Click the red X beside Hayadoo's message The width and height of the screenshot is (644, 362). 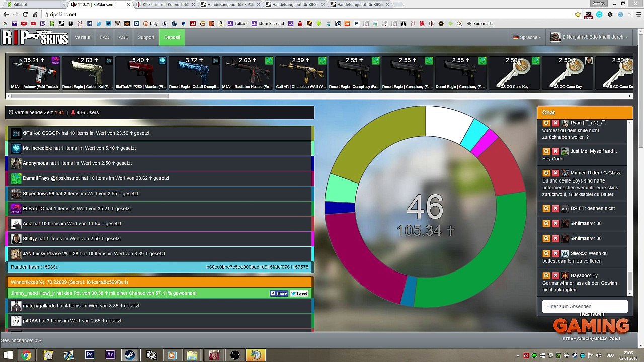(x=555, y=276)
